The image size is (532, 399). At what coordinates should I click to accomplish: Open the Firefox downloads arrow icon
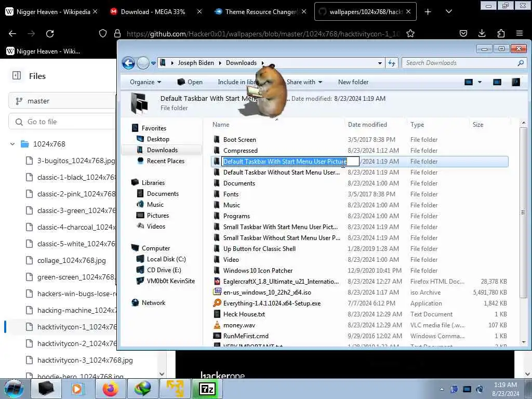coord(482,33)
